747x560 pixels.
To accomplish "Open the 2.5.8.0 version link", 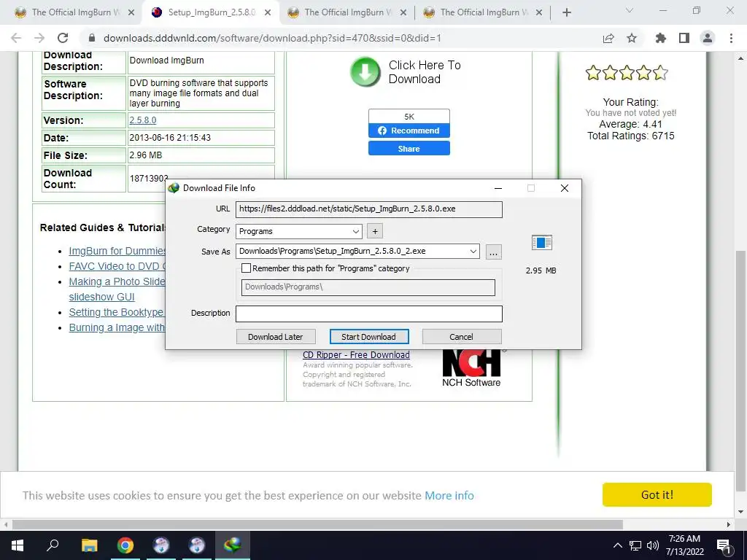I will [x=143, y=120].
